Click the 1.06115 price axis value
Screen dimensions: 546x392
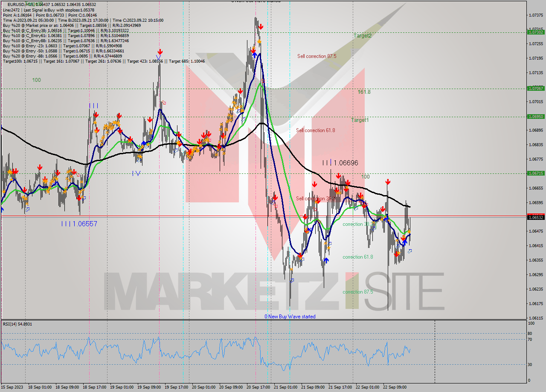(x=536, y=318)
